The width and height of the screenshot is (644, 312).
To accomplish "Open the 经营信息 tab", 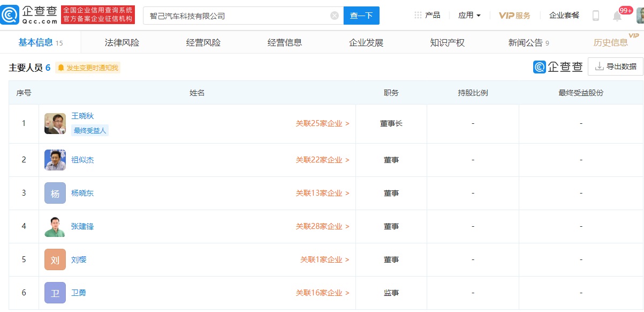I will coord(285,42).
